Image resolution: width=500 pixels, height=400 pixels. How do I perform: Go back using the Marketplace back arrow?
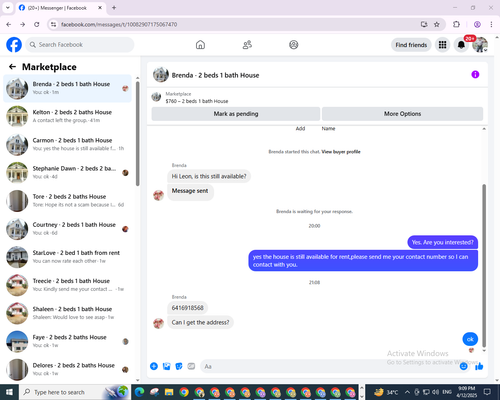(x=12, y=67)
